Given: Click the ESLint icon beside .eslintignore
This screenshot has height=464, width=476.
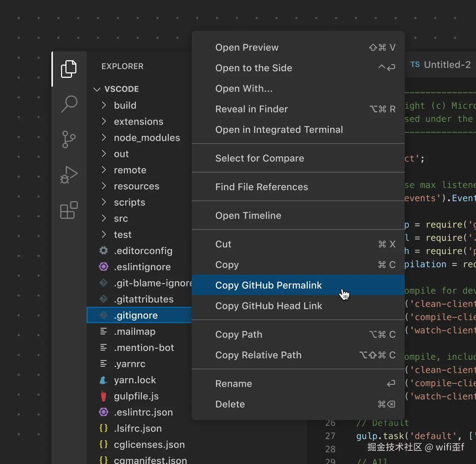Looking at the screenshot, I should coord(104,267).
